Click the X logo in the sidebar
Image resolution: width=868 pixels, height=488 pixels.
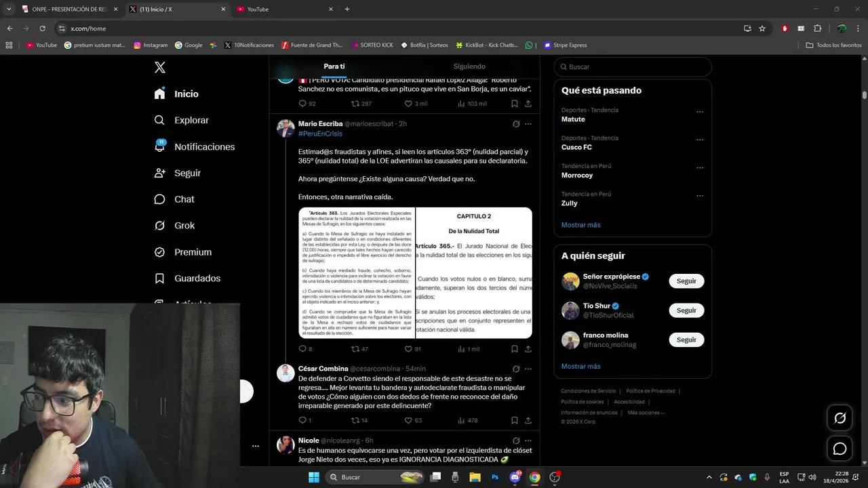tap(160, 67)
